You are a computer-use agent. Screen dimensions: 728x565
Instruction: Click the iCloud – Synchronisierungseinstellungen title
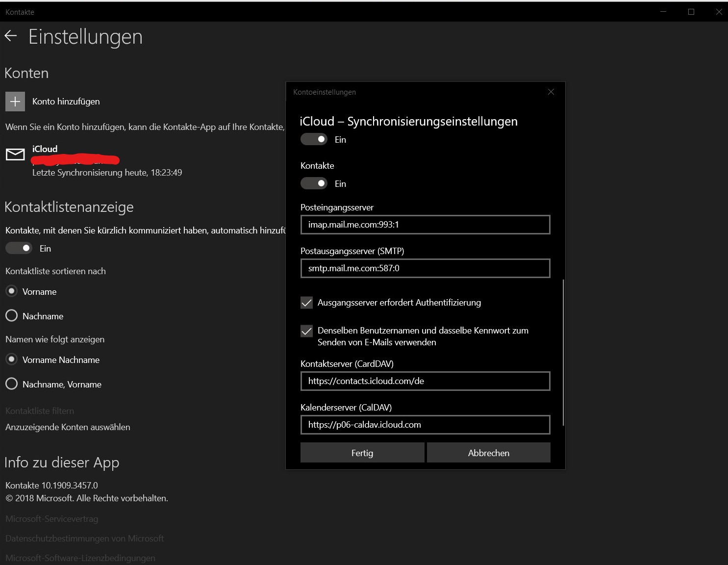(408, 121)
